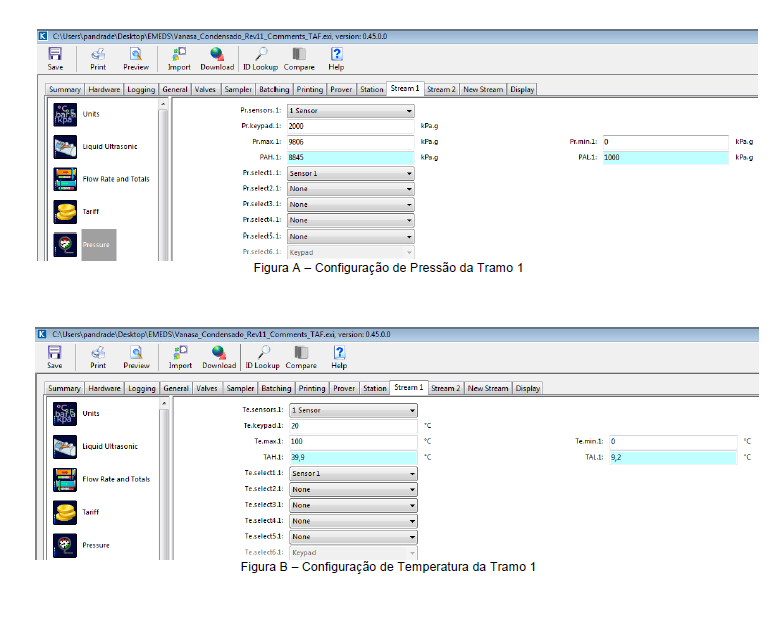Click Pr.max.1 field showing 9806
Image resolution: width=784 pixels, height=626 pixels.
pyautogui.click(x=350, y=142)
